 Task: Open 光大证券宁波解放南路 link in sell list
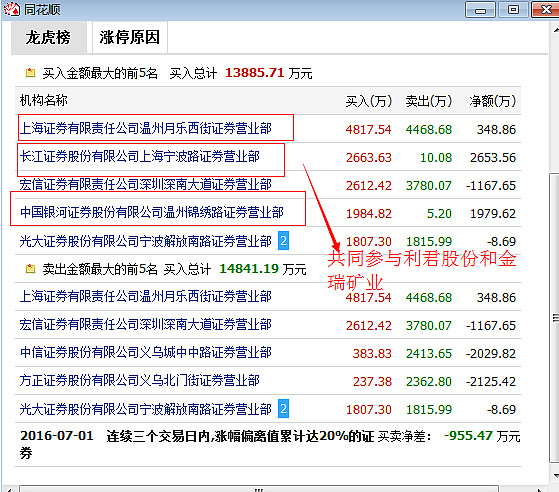tap(145, 409)
